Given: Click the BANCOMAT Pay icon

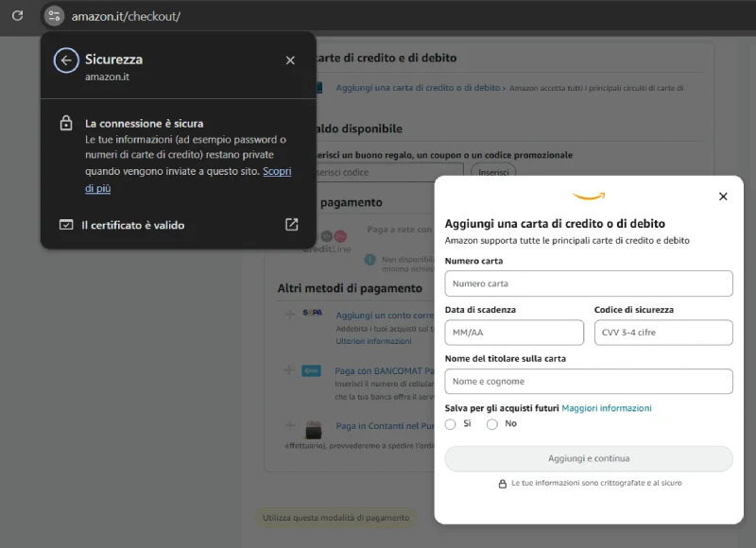Looking at the screenshot, I should [x=312, y=371].
